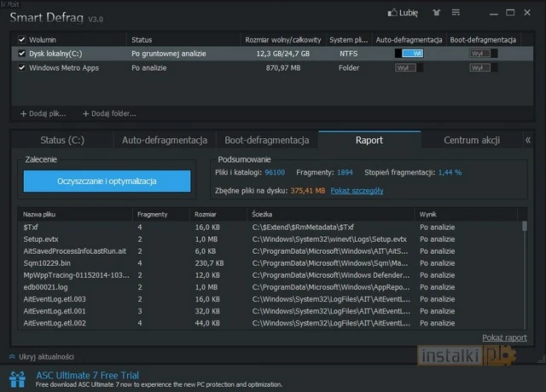
Task: Click the Po gruntownej analizie status cell
Action: 169,54
